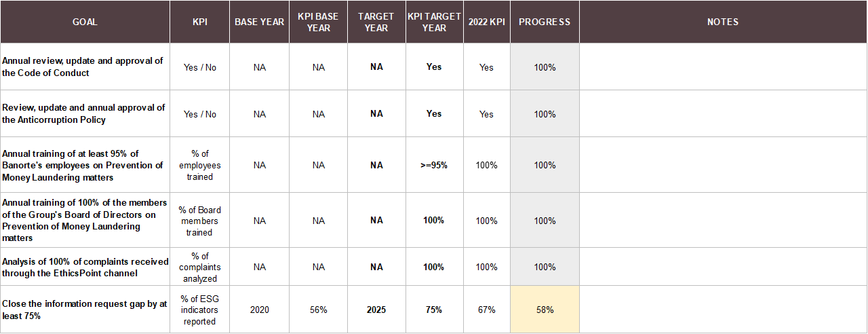The width and height of the screenshot is (868, 334).
Task: Select the 67% 2022 KPI cell
Action: point(486,310)
